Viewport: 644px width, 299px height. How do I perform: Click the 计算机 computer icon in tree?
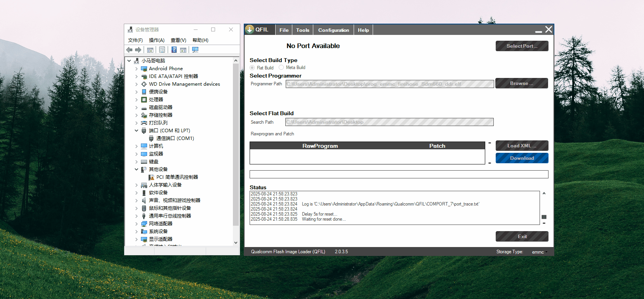(144, 146)
